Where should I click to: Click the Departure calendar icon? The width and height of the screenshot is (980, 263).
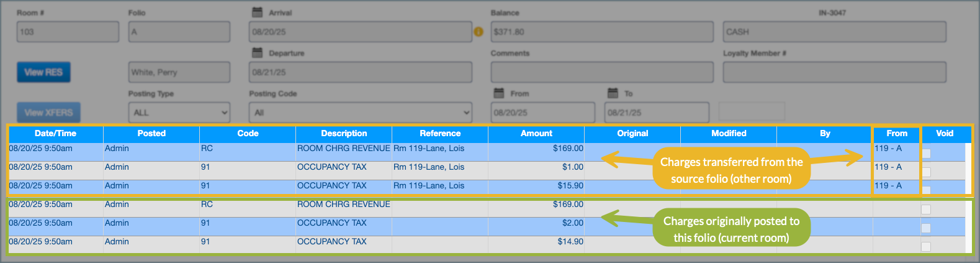(x=257, y=53)
